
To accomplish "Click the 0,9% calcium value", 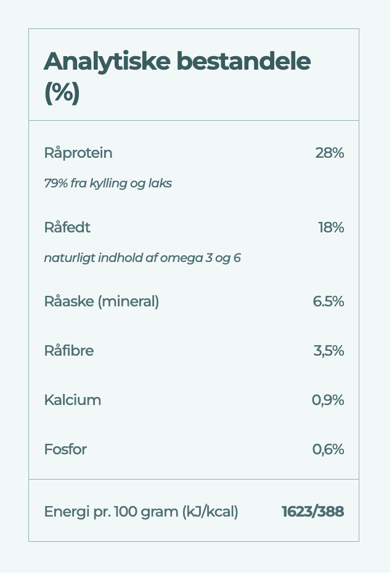I will pos(328,400).
